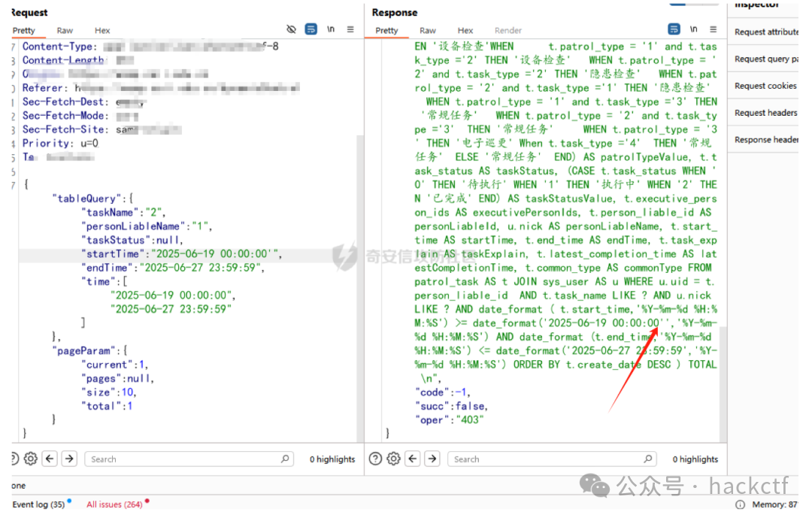Go to next match in Request search
This screenshot has width=812, height=518.
tap(69, 459)
